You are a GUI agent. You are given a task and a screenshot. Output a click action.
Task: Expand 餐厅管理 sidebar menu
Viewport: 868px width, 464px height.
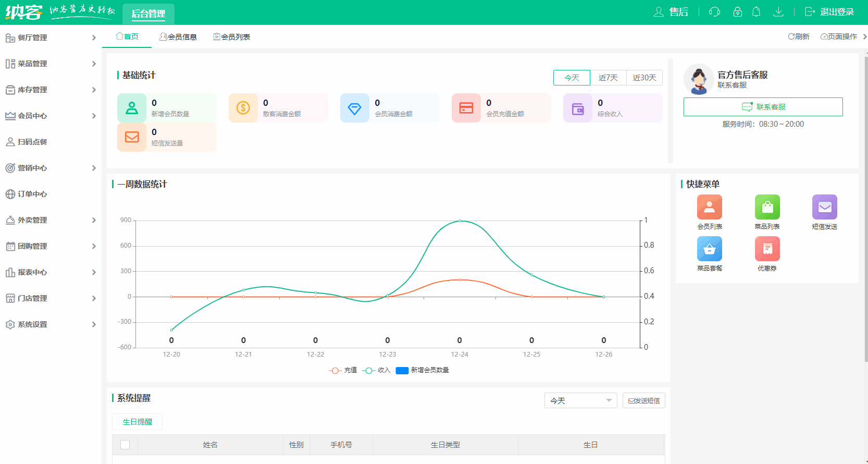click(51, 38)
